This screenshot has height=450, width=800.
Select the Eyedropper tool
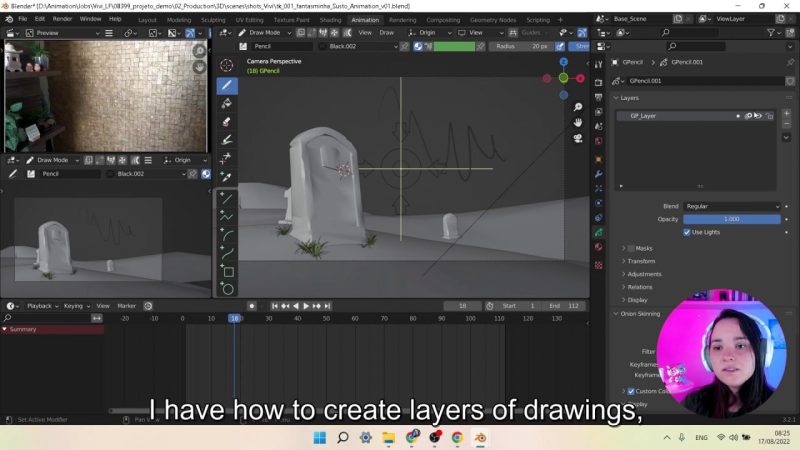(227, 177)
